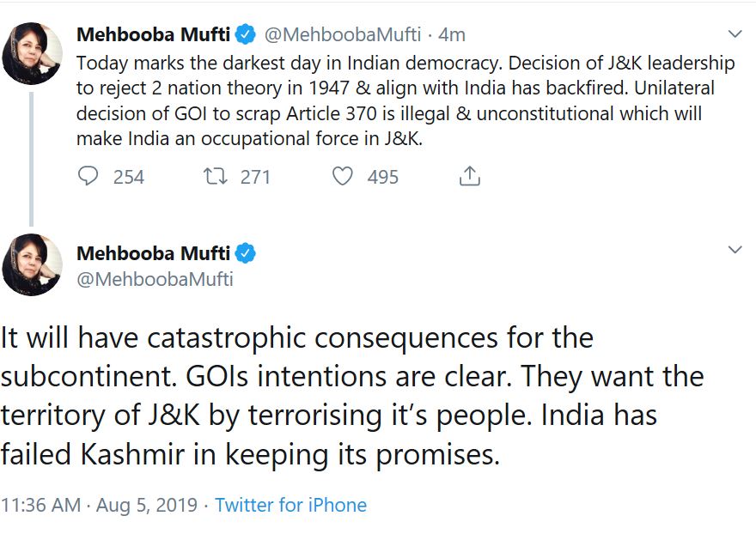Image resolution: width=756 pixels, height=534 pixels.
Task: Retweet the first tweet about Article 370
Action: tap(212, 177)
